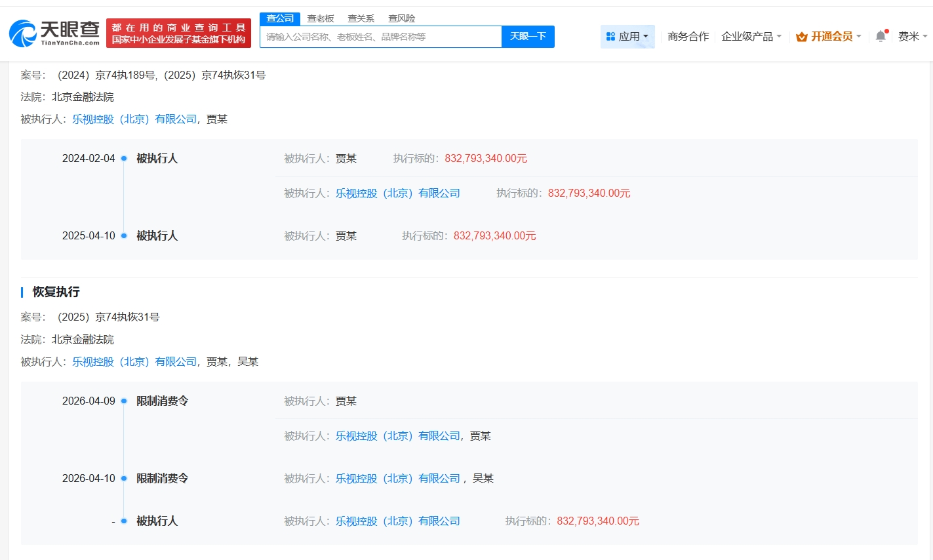The height and width of the screenshot is (560, 933).
Task: Click the TianYanCha logo
Action: [55, 33]
